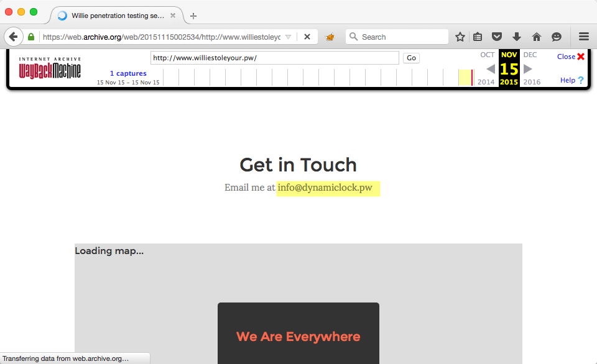Screen dimensions: 597x364
Task: Close the Wayback toolbar via Close link
Action: point(570,57)
